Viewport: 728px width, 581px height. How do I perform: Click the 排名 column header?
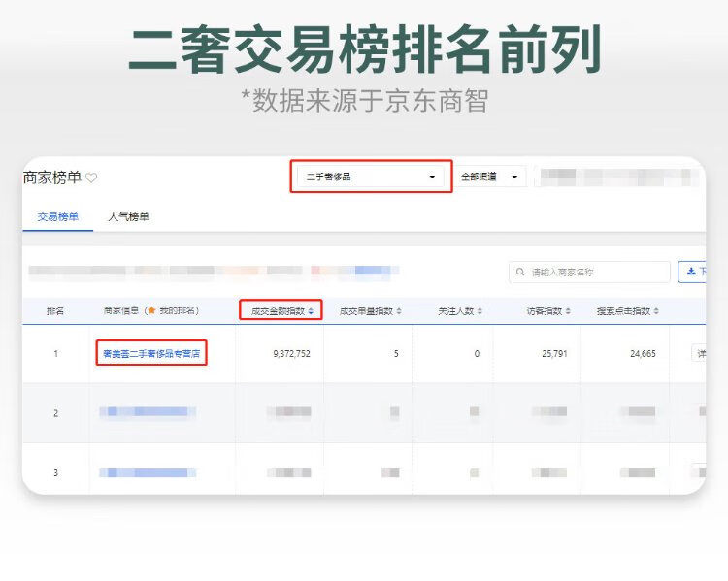55,311
